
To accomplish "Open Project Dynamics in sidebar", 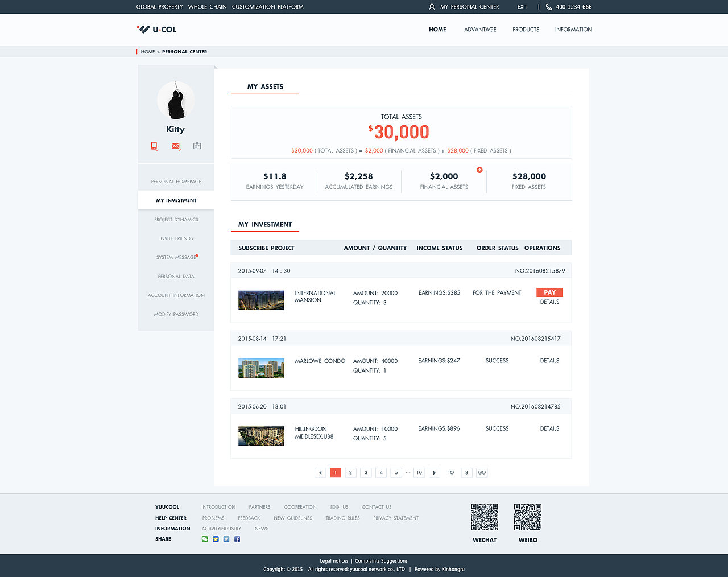I will click(176, 220).
